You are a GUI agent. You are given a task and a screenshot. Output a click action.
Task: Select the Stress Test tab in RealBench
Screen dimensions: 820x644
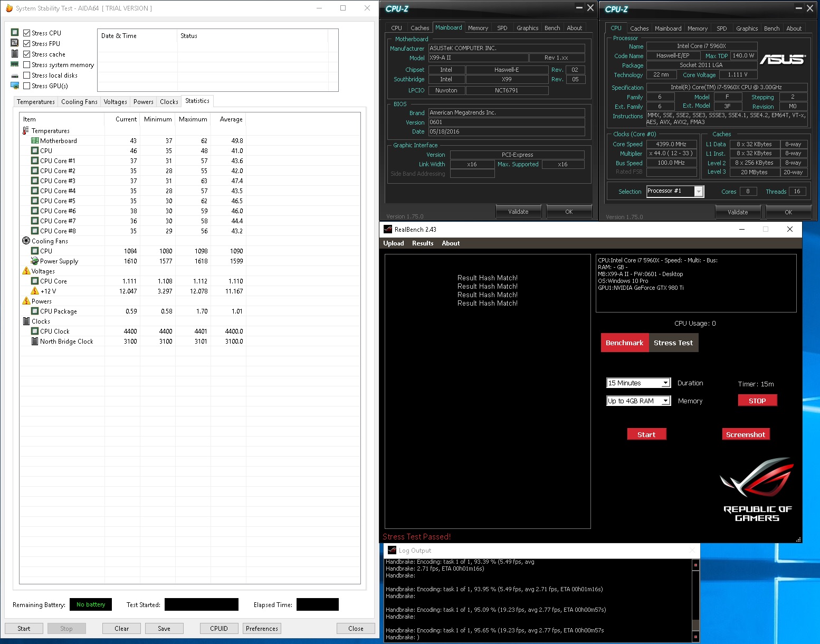[x=673, y=343]
